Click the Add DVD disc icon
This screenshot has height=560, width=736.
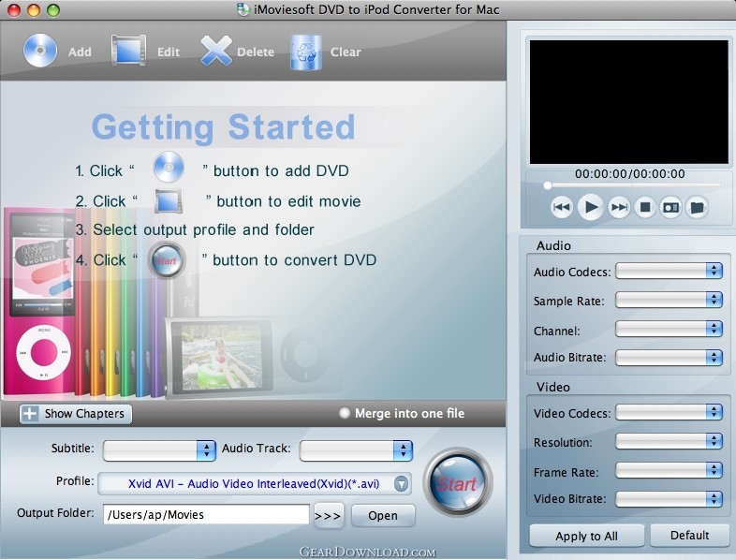click(40, 52)
